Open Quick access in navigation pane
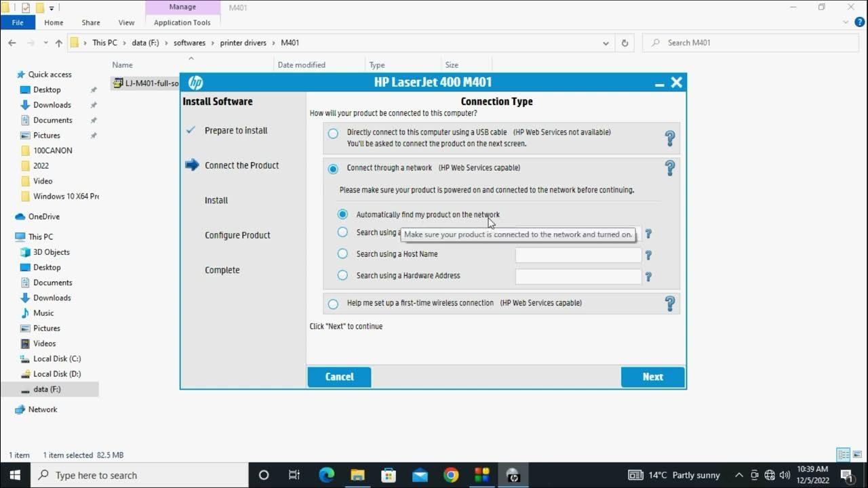Image resolution: width=868 pixels, height=488 pixels. 50,75
